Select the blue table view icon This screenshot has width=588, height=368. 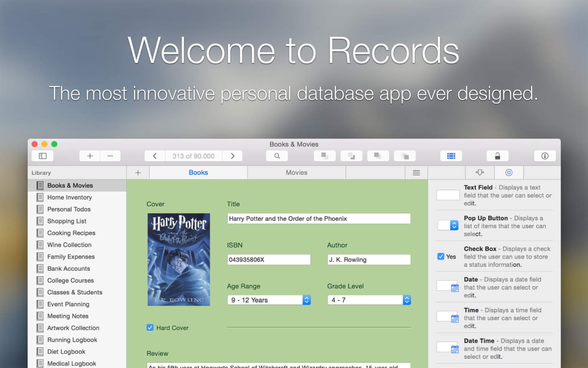click(451, 156)
